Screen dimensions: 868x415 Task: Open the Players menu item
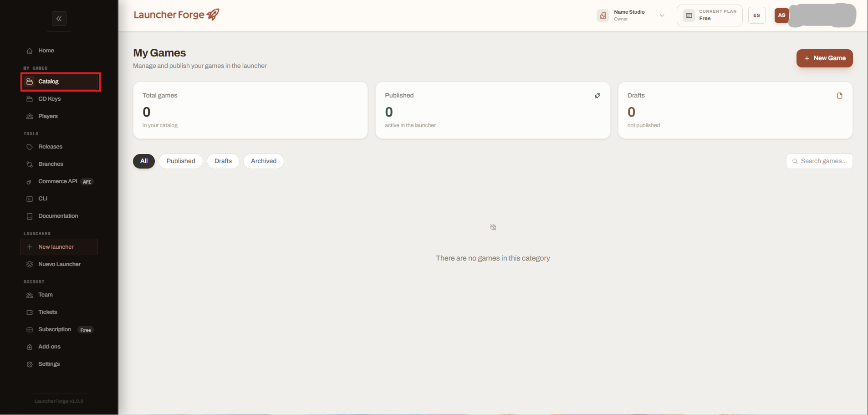coord(59,116)
